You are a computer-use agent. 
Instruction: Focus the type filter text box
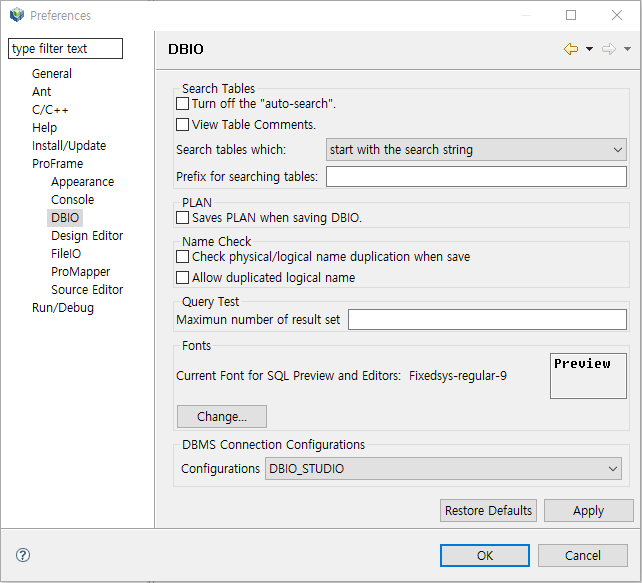coord(65,49)
